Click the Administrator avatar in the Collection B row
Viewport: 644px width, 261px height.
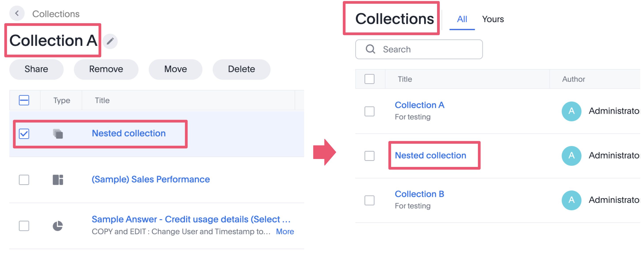point(572,200)
